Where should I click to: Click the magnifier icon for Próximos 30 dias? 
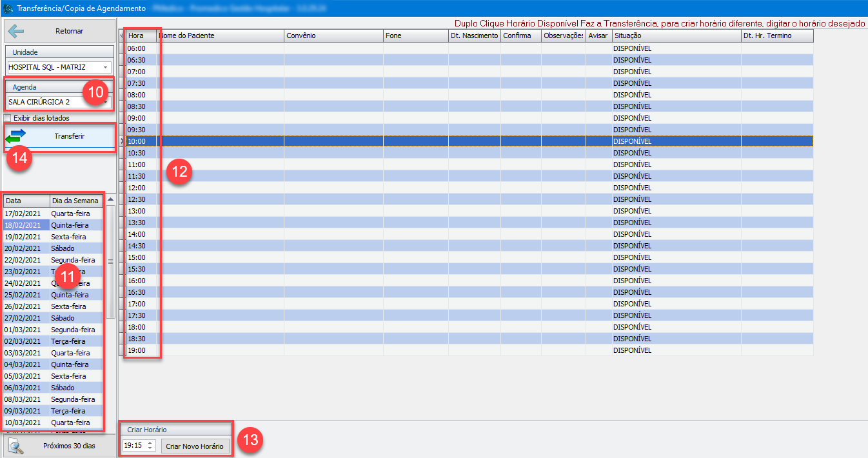click(16, 446)
